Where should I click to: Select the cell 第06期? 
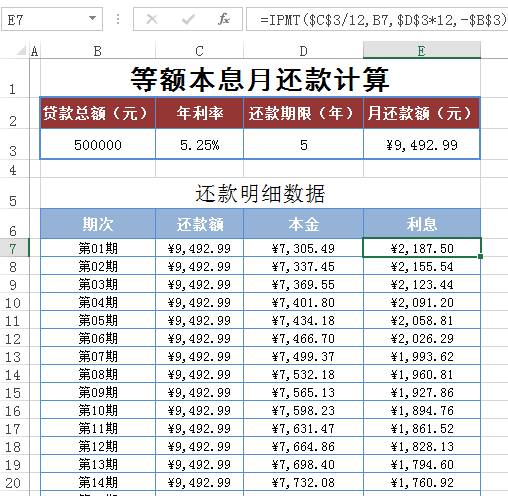click(98, 338)
